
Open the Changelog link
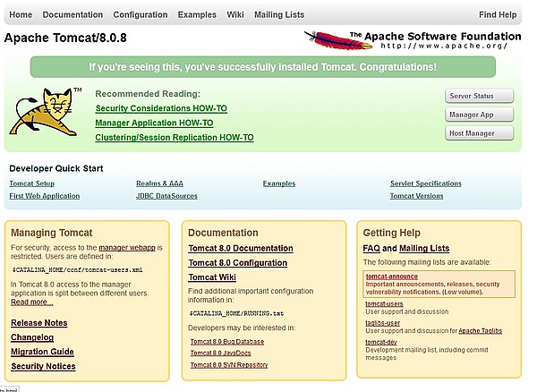tap(32, 337)
